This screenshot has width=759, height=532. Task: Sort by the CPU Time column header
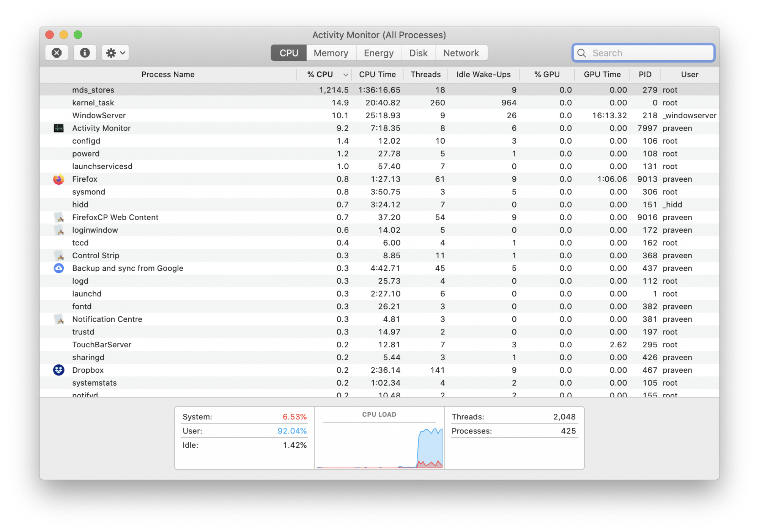377,75
